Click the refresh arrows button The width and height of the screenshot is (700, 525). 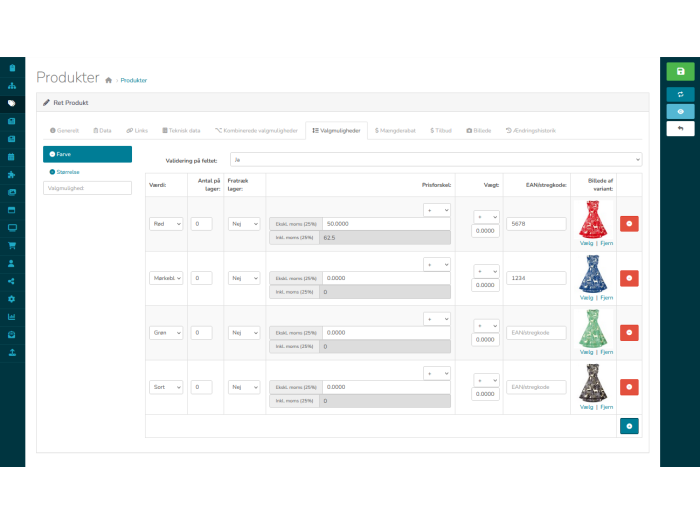680,94
